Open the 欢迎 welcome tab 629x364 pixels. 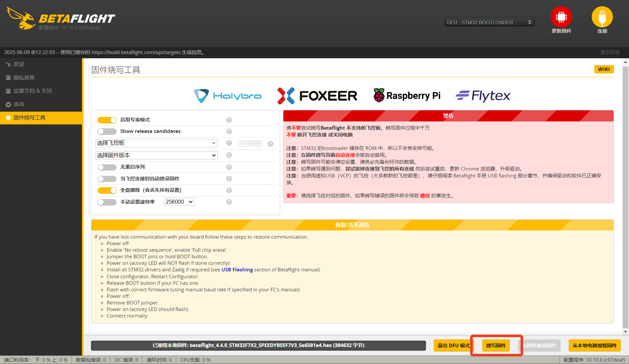click(41, 64)
